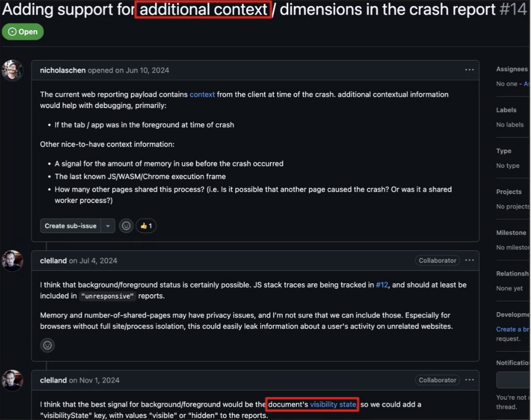This screenshot has width=531, height=420.
Task: Click the green Open status badge
Action: coord(23,32)
